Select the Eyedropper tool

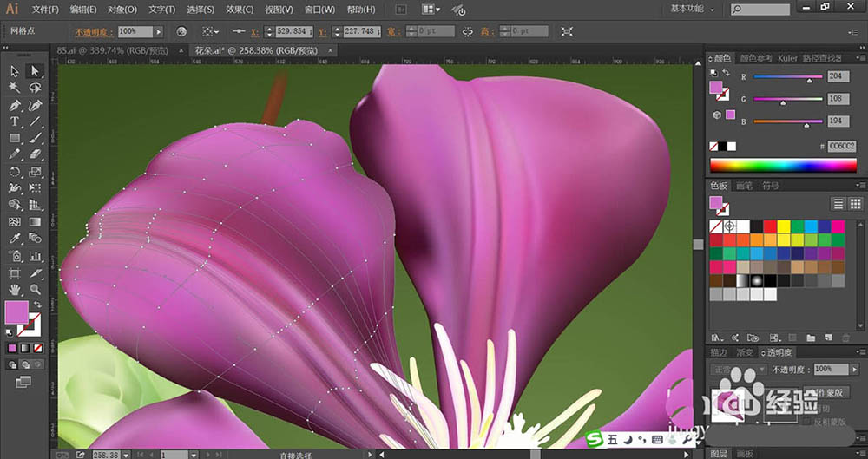point(15,239)
